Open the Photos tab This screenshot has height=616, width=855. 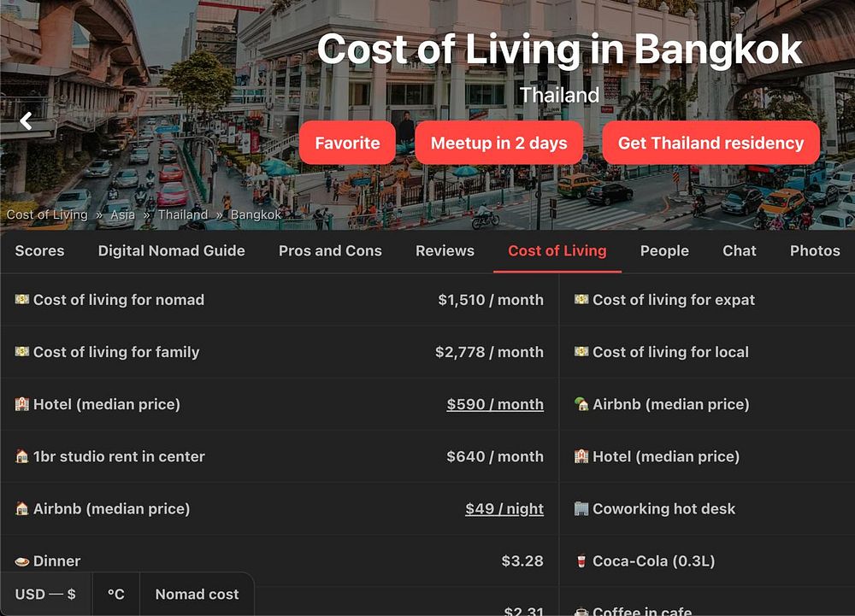[815, 250]
